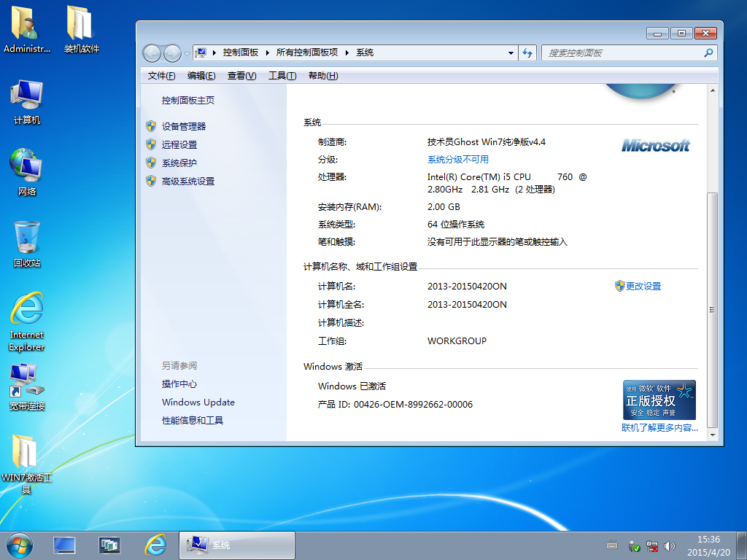Select the 回收站 recycle bin icon
Image resolution: width=747 pixels, height=560 pixels.
pos(27,244)
